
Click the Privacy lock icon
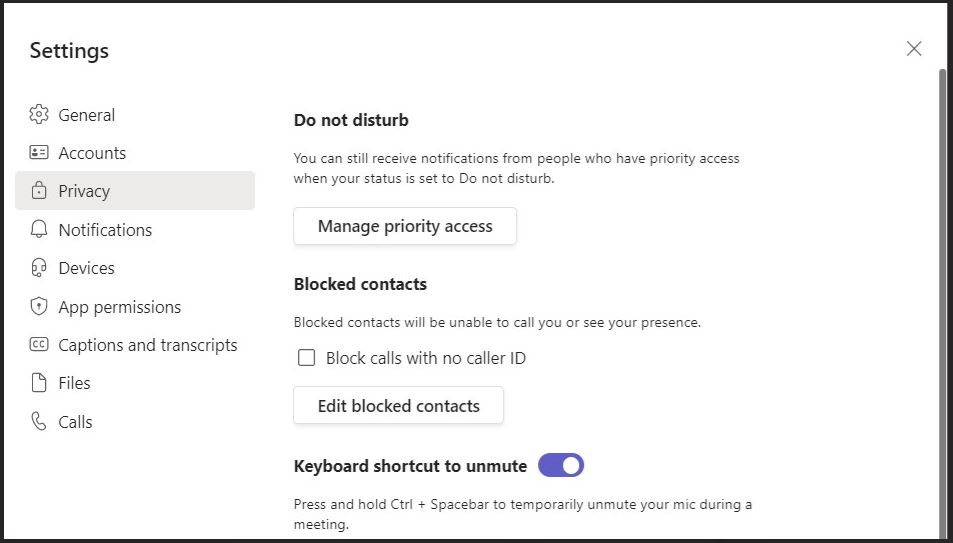point(39,191)
